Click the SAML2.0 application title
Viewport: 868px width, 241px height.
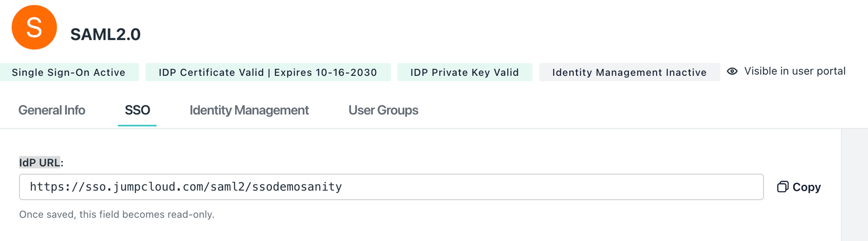(x=106, y=34)
